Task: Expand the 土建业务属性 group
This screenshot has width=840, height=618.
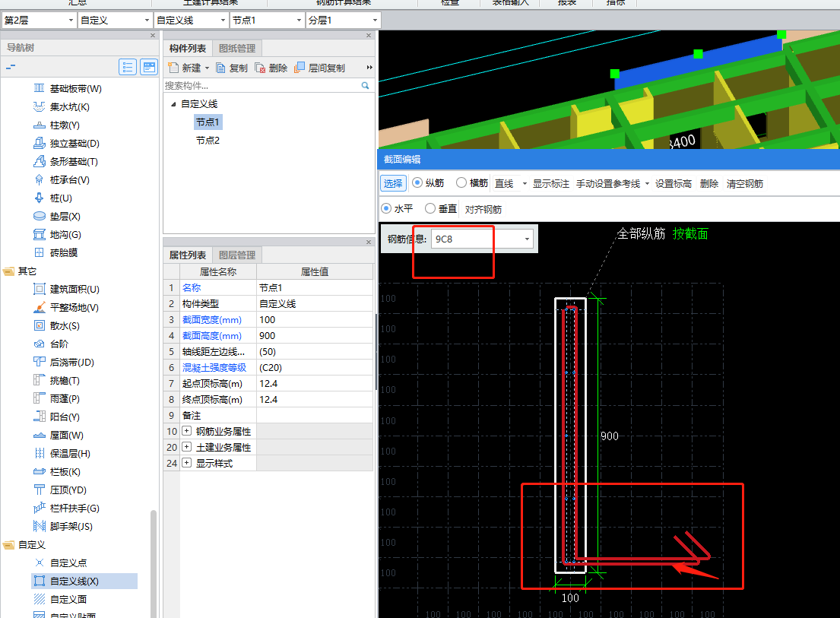Action: tap(186, 447)
